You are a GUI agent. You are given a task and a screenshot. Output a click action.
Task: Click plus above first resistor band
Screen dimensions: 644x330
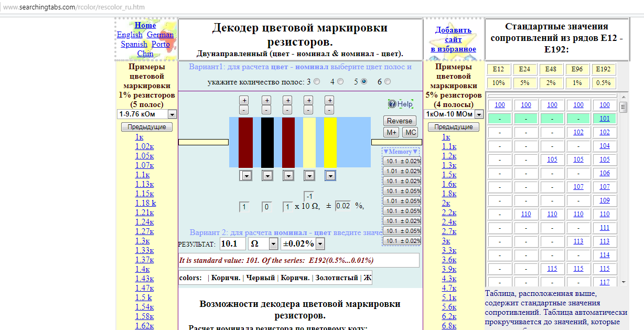tap(244, 100)
